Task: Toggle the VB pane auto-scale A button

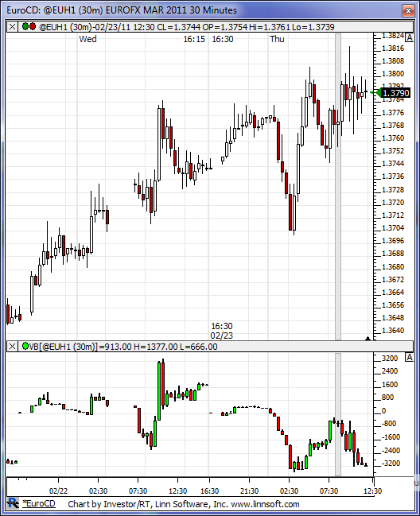Action: point(409,357)
